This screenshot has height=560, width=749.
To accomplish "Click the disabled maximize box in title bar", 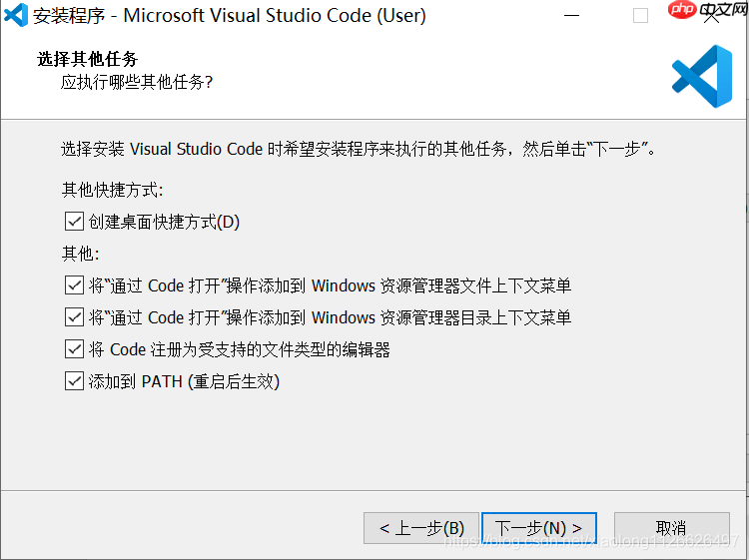I will [640, 15].
